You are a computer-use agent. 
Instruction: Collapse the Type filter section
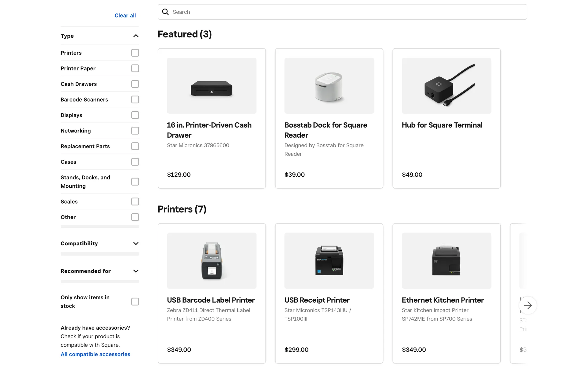pos(136,36)
